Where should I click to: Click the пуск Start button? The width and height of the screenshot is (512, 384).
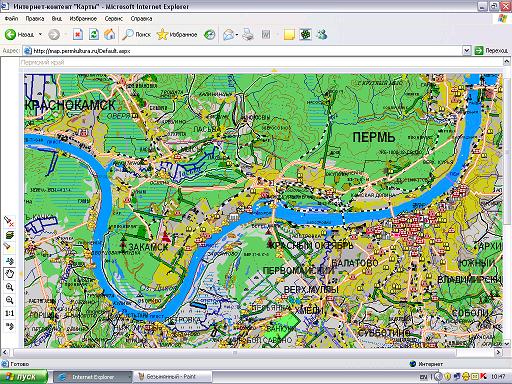point(24,377)
